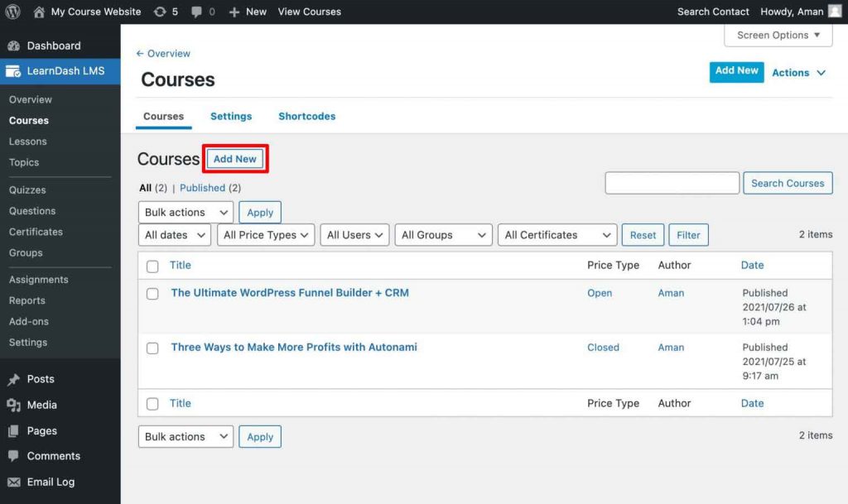The height and width of the screenshot is (504, 848).
Task: Click the Search Courses button
Action: (x=788, y=183)
